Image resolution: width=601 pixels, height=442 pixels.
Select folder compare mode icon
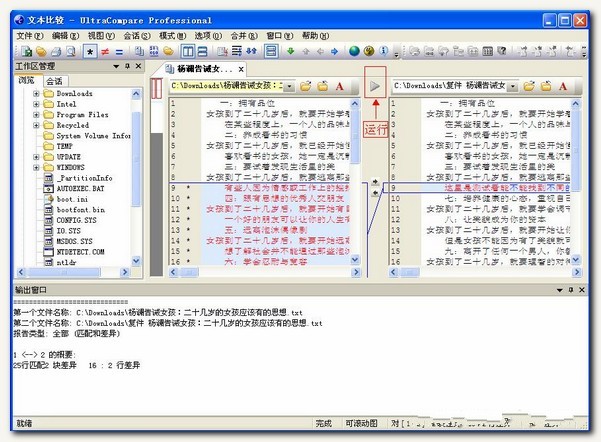tap(168, 51)
